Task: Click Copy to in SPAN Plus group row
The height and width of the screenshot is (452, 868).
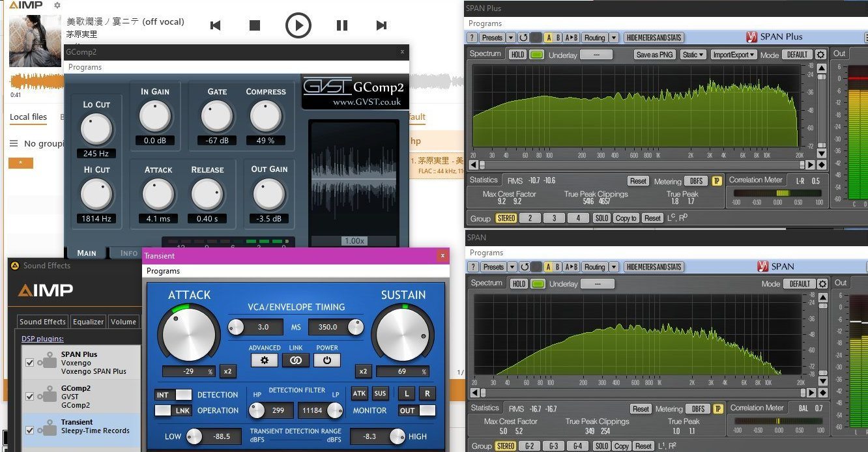Action: [x=626, y=218]
